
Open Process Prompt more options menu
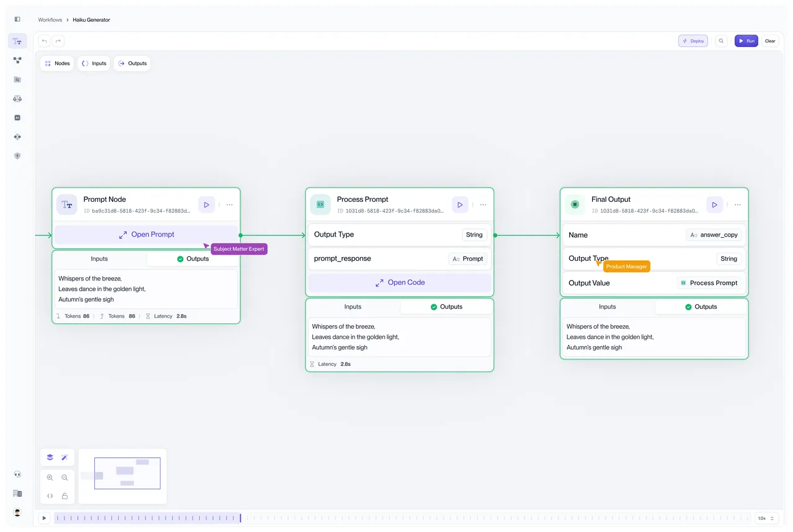[483, 204]
